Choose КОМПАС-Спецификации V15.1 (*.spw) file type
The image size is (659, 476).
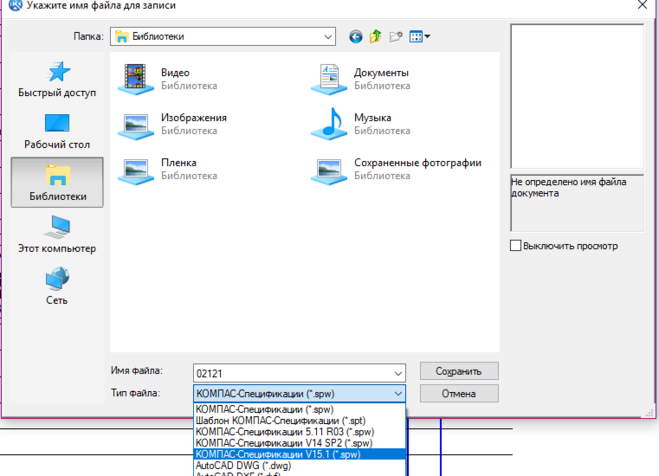pos(285,454)
